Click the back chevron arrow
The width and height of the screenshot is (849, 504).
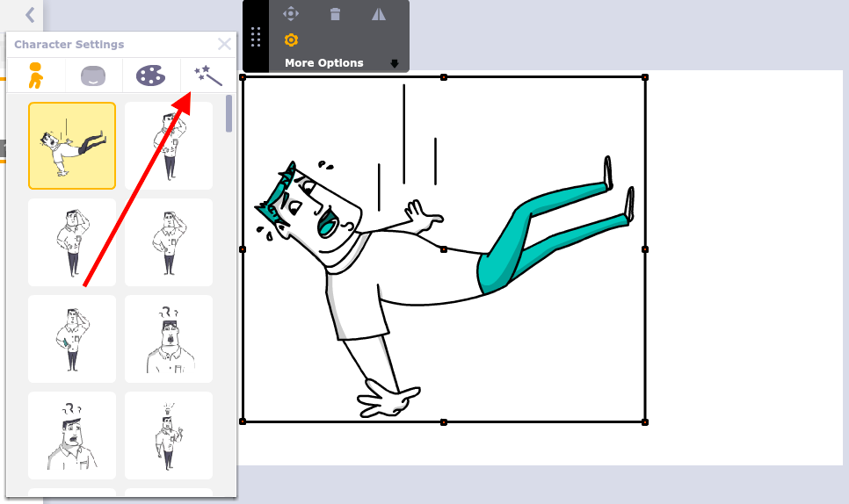tap(30, 15)
